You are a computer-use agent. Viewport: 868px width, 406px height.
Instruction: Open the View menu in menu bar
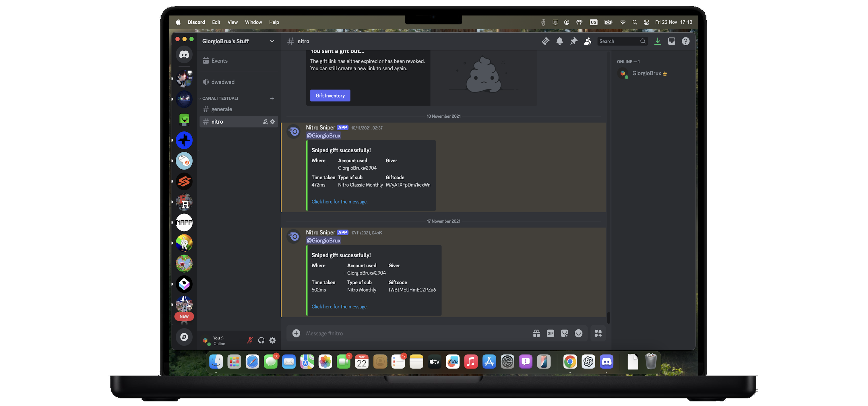pyautogui.click(x=232, y=22)
